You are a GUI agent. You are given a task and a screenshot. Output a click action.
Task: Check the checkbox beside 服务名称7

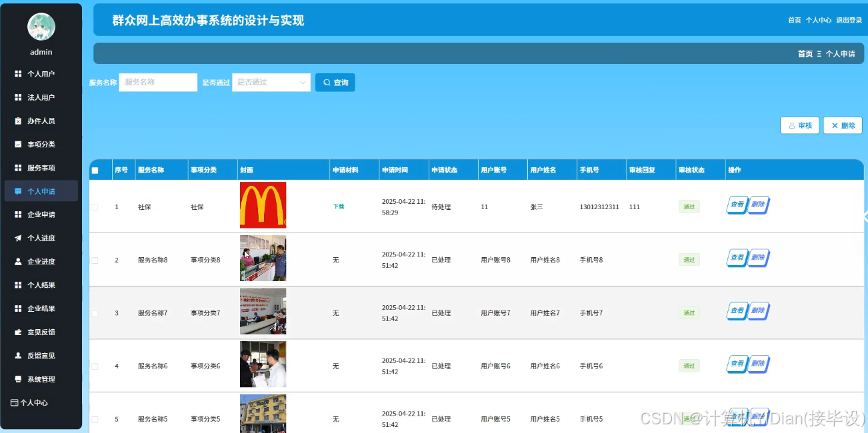point(94,312)
